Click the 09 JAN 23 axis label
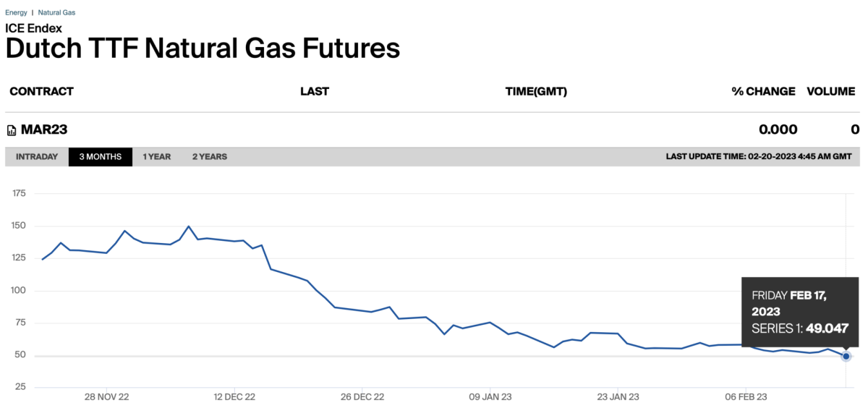868x408 pixels. (x=491, y=396)
